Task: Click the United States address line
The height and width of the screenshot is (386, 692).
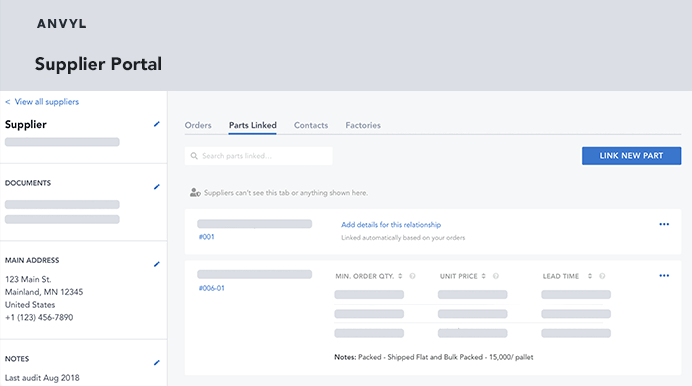Action: [x=30, y=305]
